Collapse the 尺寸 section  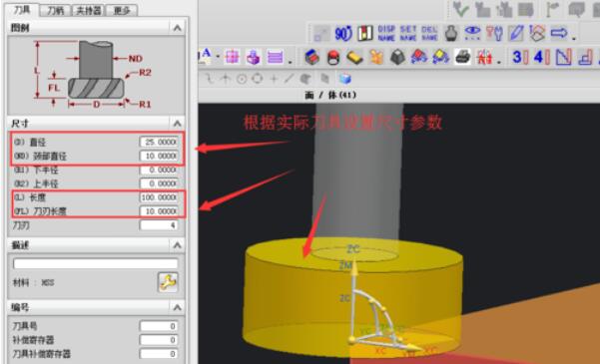pos(177,124)
